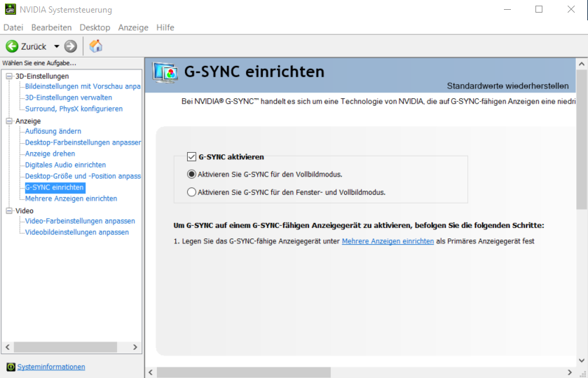Click Standardwerte wiederherstellen

(507, 86)
